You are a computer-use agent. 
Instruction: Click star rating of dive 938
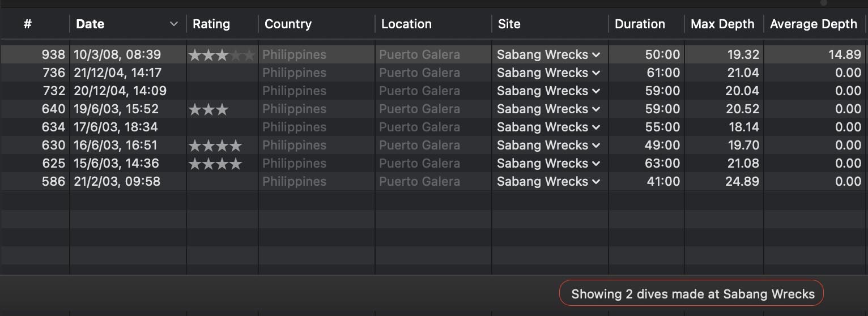tap(222, 55)
